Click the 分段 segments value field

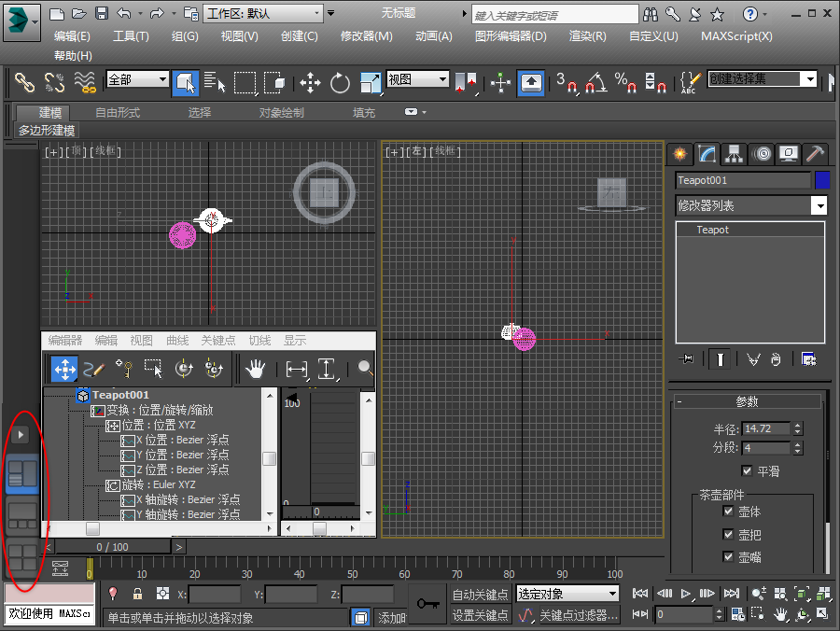click(x=766, y=448)
